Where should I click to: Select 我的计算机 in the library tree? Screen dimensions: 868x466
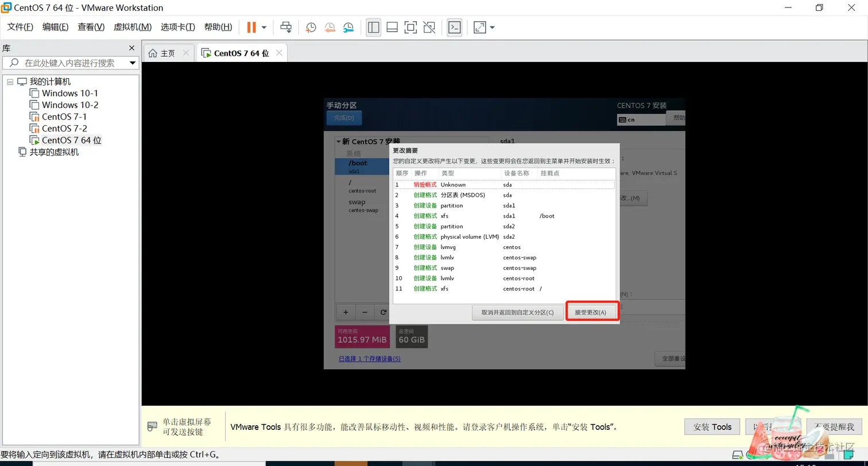pyautogui.click(x=50, y=81)
